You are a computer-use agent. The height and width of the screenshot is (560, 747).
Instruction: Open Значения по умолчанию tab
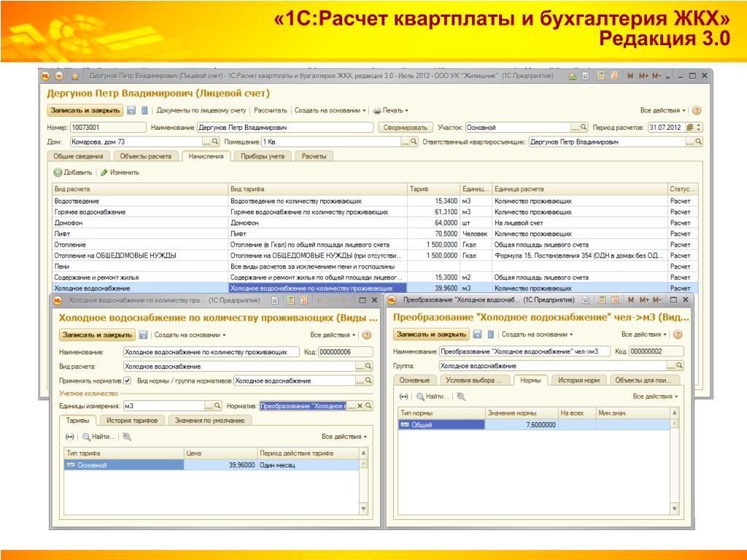coord(209,421)
